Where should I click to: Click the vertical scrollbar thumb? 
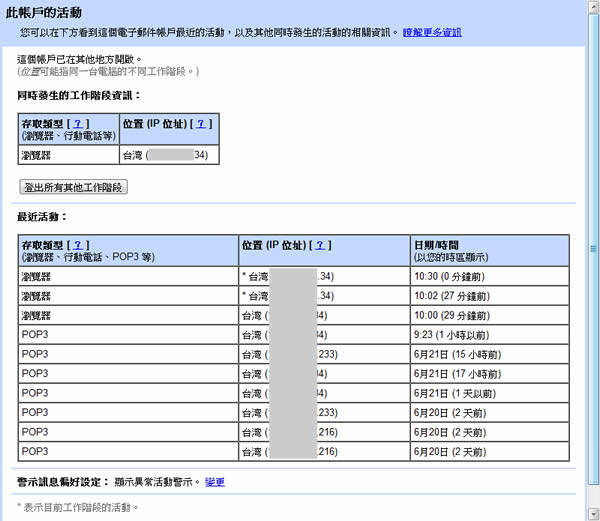tap(592, 245)
